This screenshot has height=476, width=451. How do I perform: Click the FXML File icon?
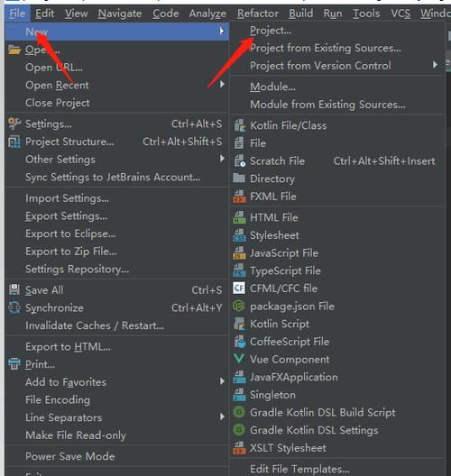tap(239, 197)
